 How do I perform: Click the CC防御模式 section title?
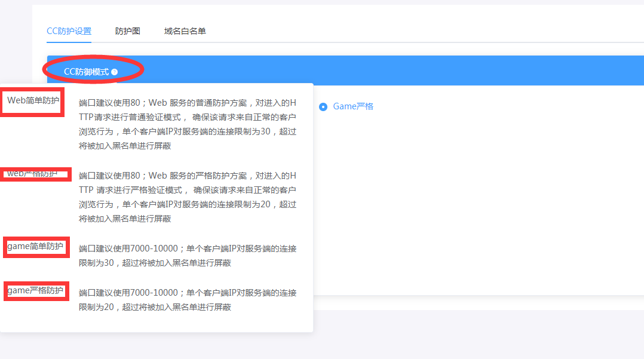click(x=87, y=72)
